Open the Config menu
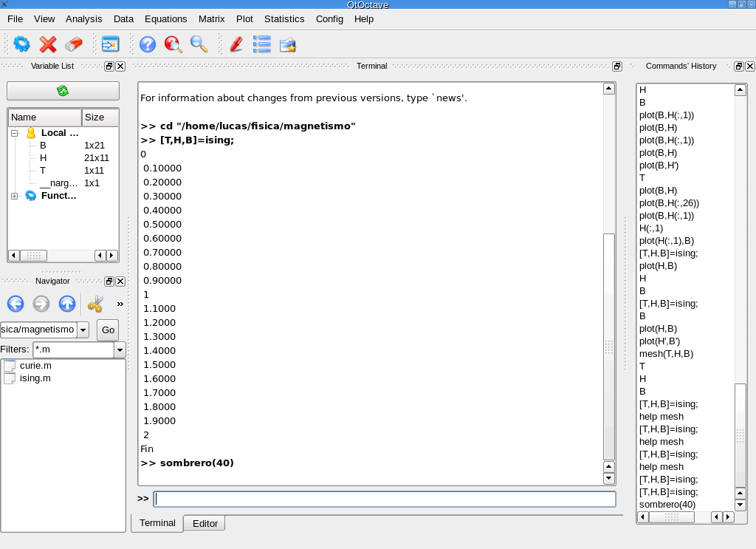 tap(329, 18)
